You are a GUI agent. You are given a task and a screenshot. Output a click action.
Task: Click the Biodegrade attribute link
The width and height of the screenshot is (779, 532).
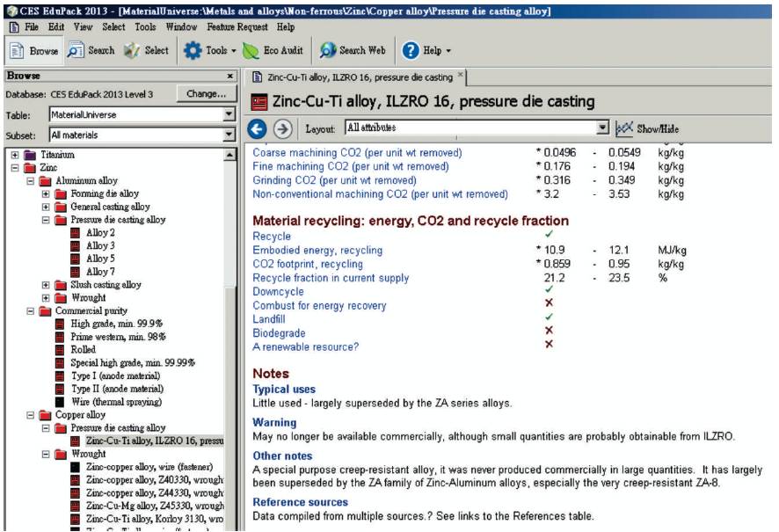pyautogui.click(x=279, y=333)
